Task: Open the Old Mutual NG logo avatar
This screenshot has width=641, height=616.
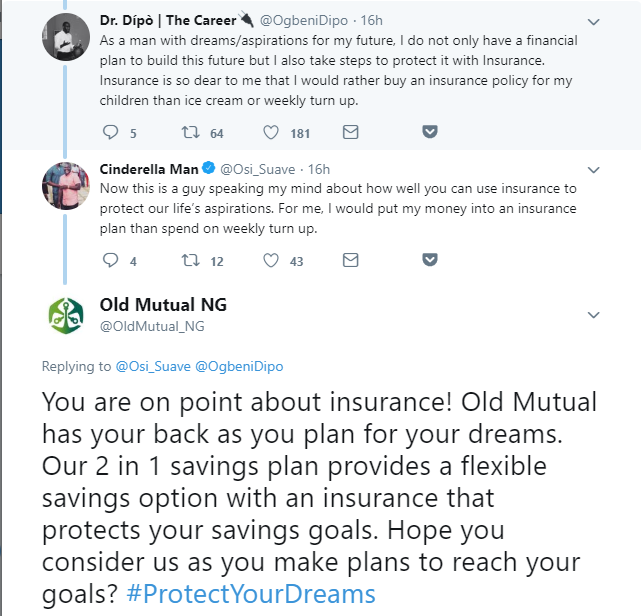Action: 66,316
